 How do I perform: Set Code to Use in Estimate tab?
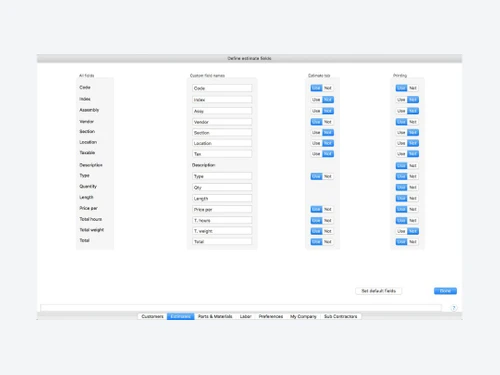coord(316,88)
